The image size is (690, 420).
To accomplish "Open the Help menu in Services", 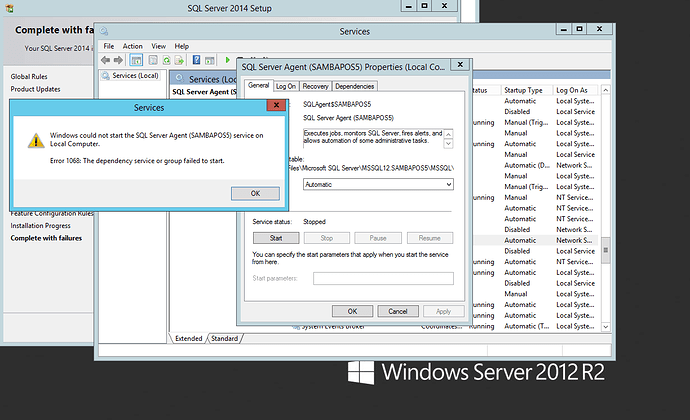I will [x=181, y=46].
